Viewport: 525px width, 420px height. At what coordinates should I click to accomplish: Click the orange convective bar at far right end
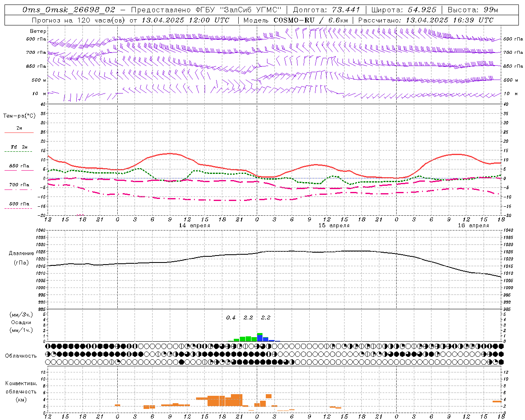[497, 402]
